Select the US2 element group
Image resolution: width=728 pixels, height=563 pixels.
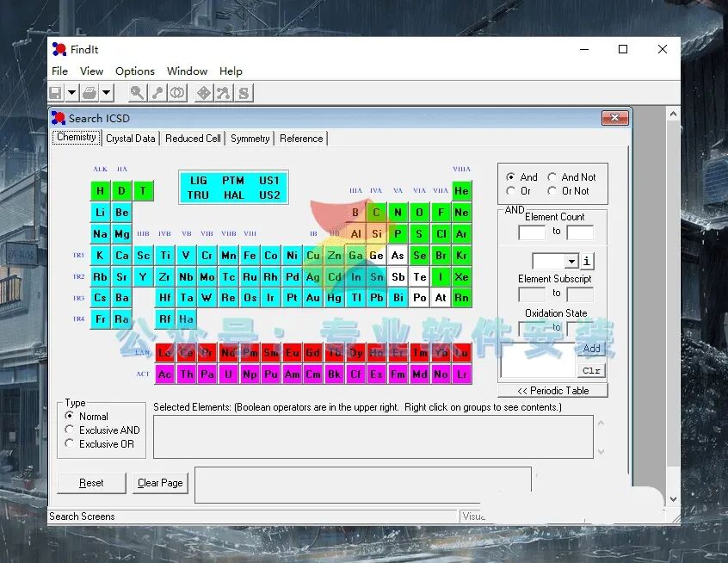(269, 195)
